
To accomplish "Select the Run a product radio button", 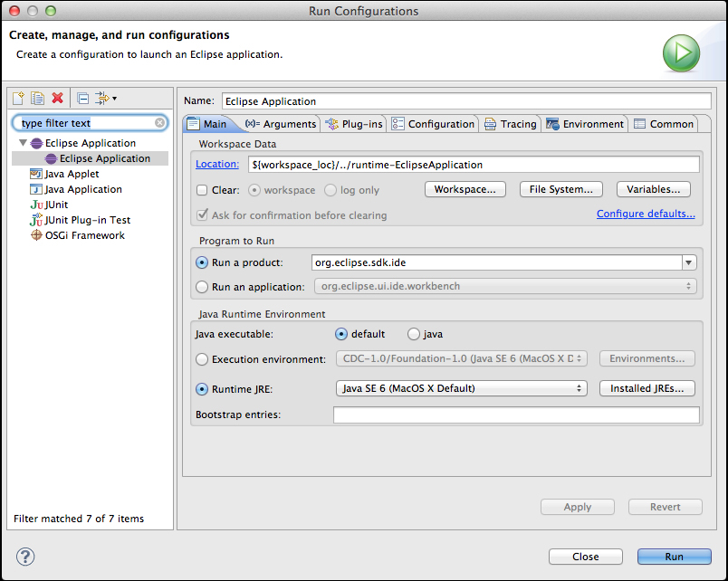I will point(202,262).
